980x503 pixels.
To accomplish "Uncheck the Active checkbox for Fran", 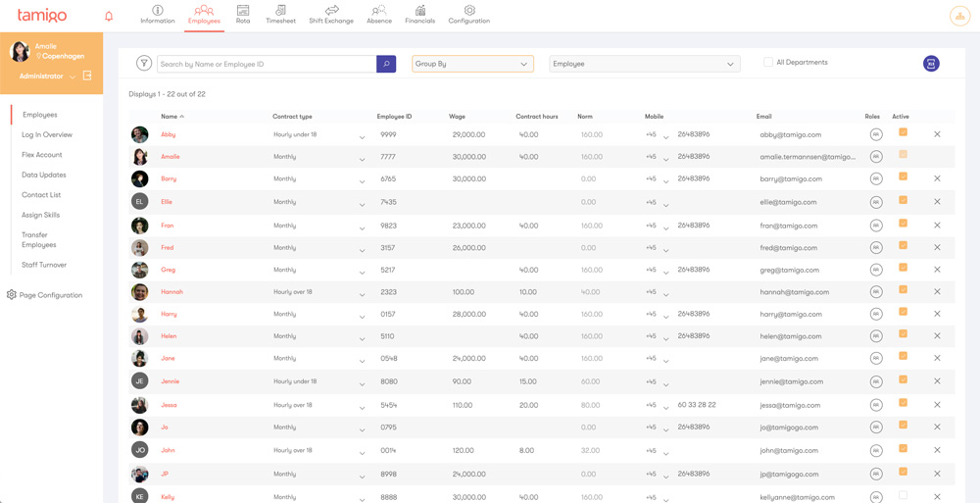I will pyautogui.click(x=903, y=225).
